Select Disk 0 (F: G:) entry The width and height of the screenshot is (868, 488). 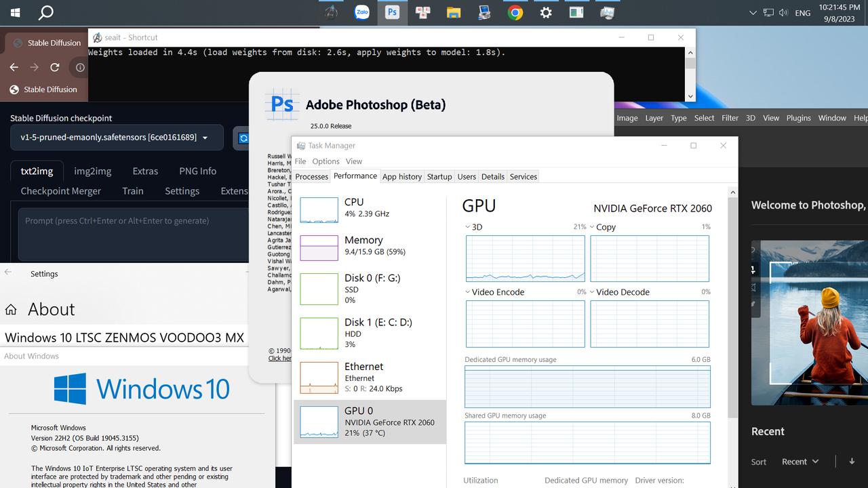point(370,289)
